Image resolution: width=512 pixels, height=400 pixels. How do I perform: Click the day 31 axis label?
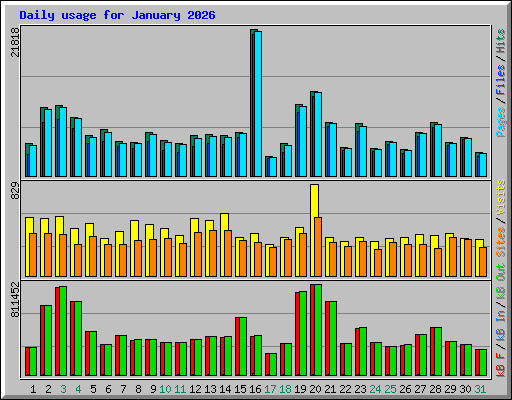480,389
